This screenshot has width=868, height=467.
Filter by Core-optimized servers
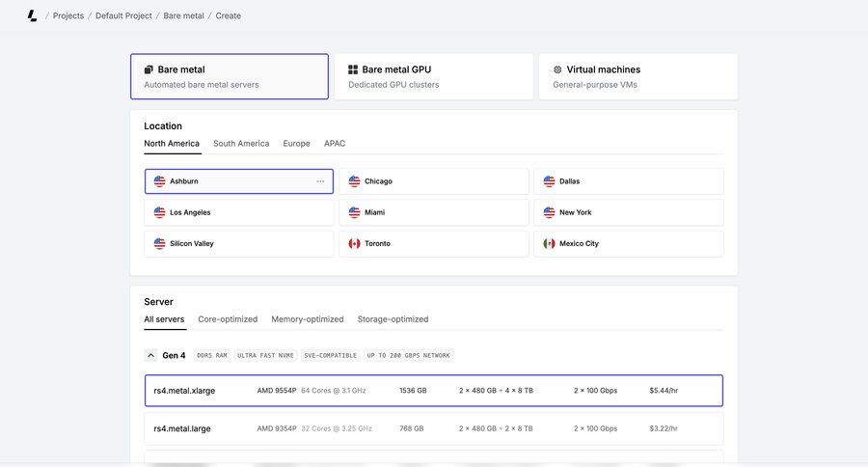point(228,319)
